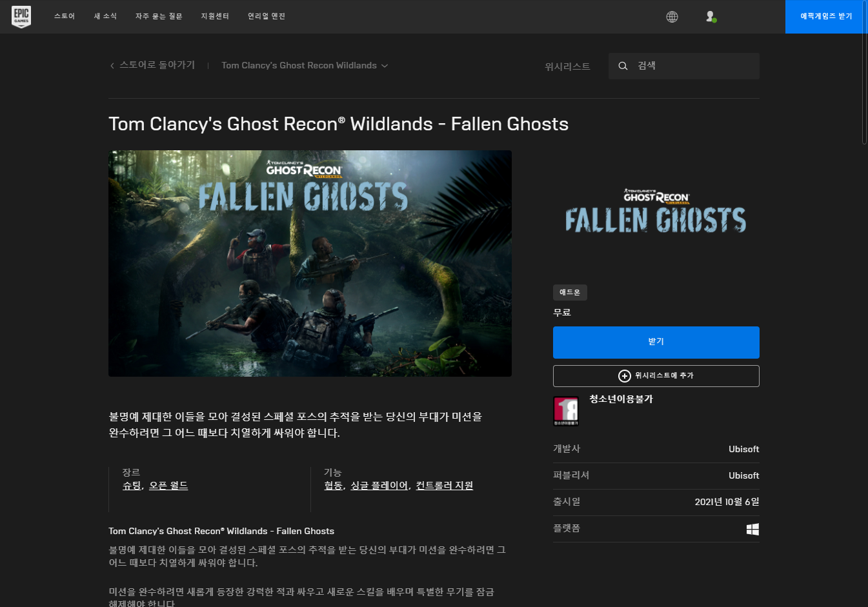Click the 슈팅 genre link

click(132, 486)
